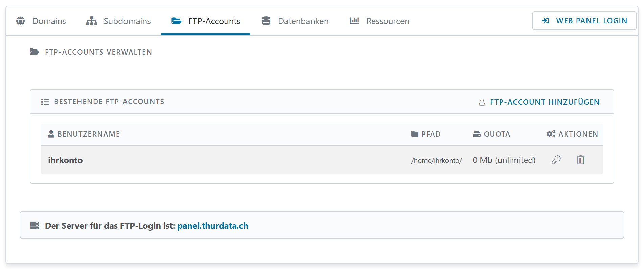Click the folder icon beside FTP-Accounts verwalten

pos(34,52)
